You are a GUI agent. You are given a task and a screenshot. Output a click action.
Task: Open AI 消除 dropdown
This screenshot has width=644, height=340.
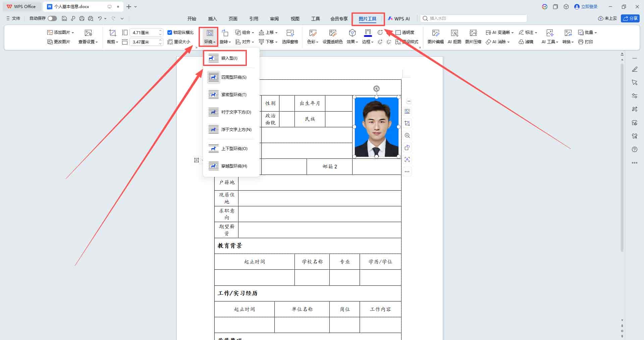tap(497, 42)
